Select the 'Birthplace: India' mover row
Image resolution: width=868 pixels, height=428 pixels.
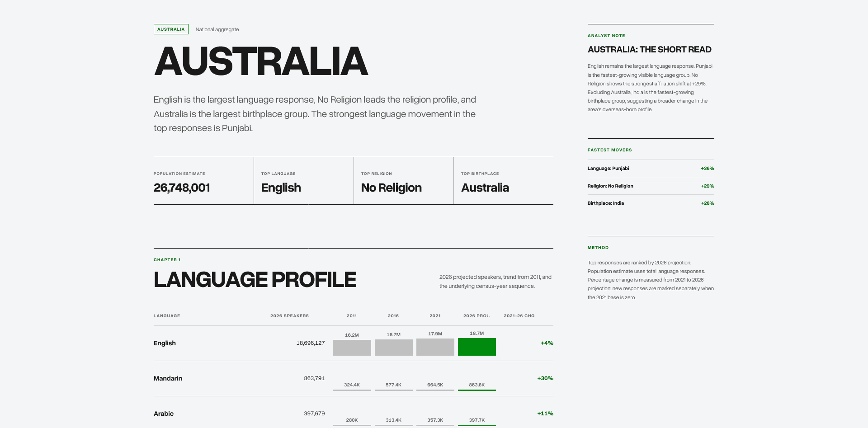[x=651, y=203]
